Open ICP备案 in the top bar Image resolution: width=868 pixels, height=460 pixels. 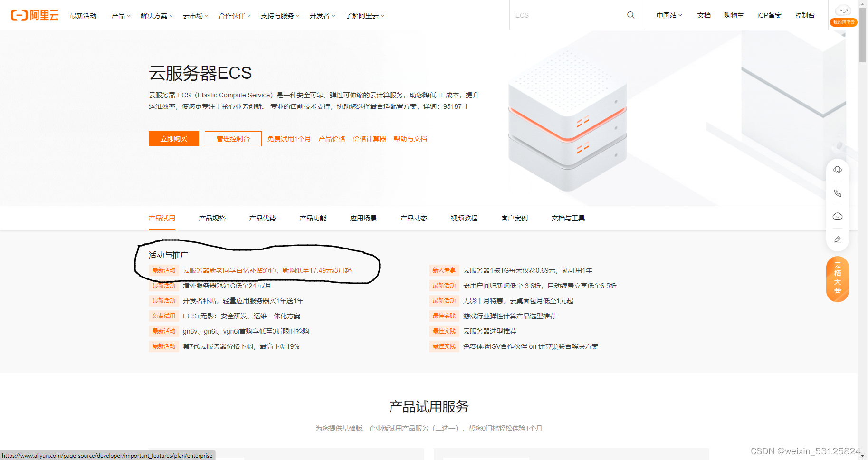click(769, 15)
